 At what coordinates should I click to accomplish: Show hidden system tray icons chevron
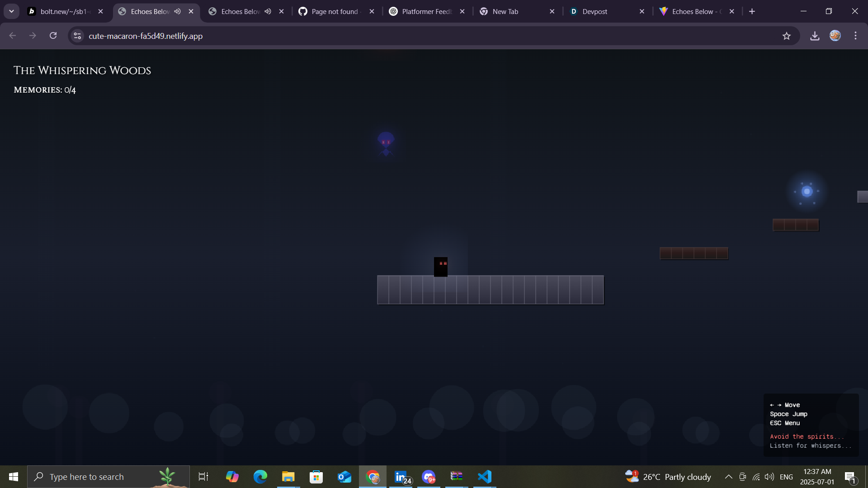(x=728, y=477)
